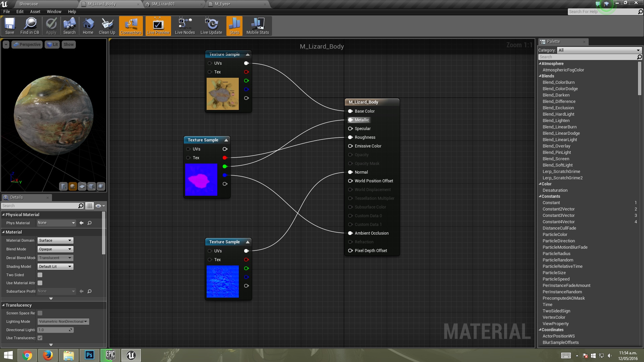Open the Palette Category dropdown
Screen dimensions: 644x362
pyautogui.click(x=599, y=50)
